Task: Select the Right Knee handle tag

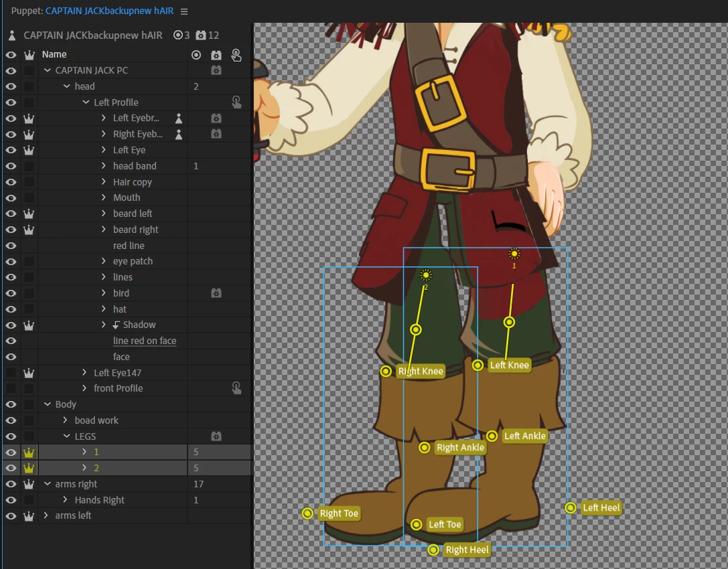Action: [x=420, y=372]
